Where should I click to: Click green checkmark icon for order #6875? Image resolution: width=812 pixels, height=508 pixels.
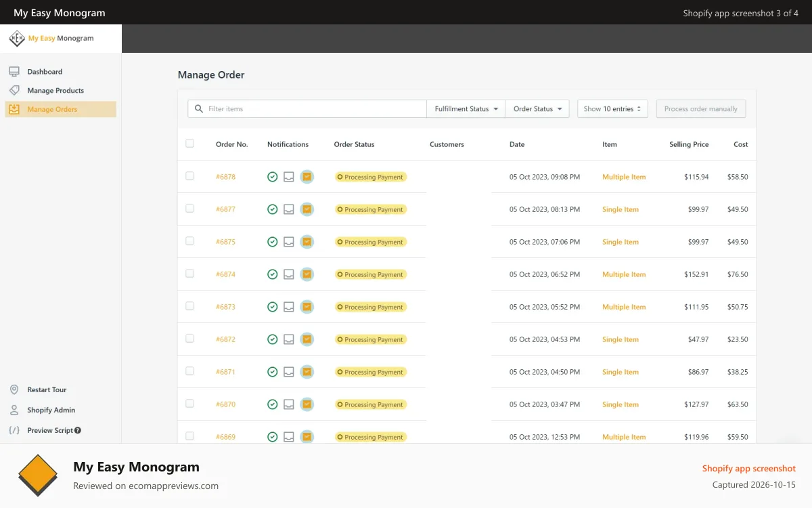coord(273,242)
